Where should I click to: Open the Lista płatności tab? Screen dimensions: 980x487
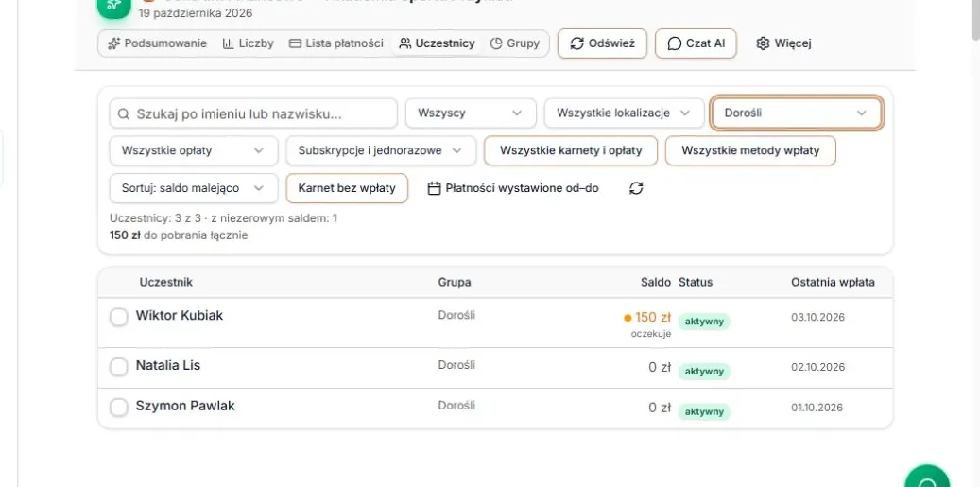click(x=336, y=43)
